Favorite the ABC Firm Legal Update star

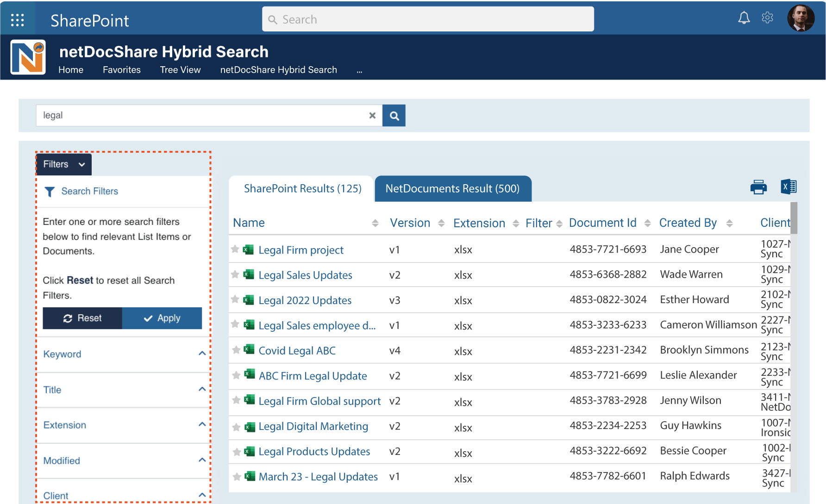click(x=236, y=375)
